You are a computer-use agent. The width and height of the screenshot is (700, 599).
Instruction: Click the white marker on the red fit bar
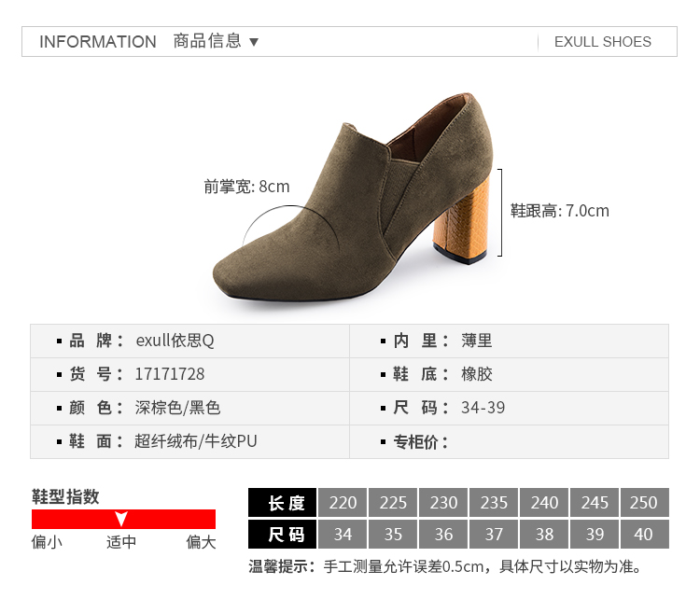121,520
